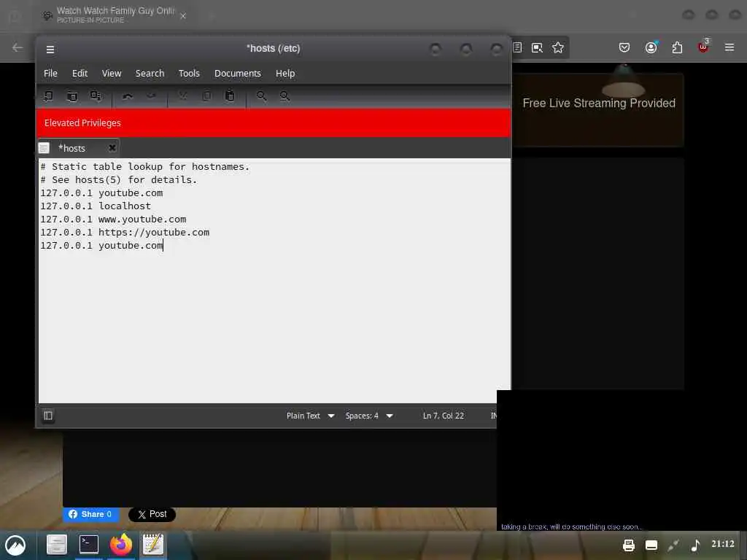Open the terminal from the taskbar
This screenshot has height=560, width=747.
tap(88, 544)
